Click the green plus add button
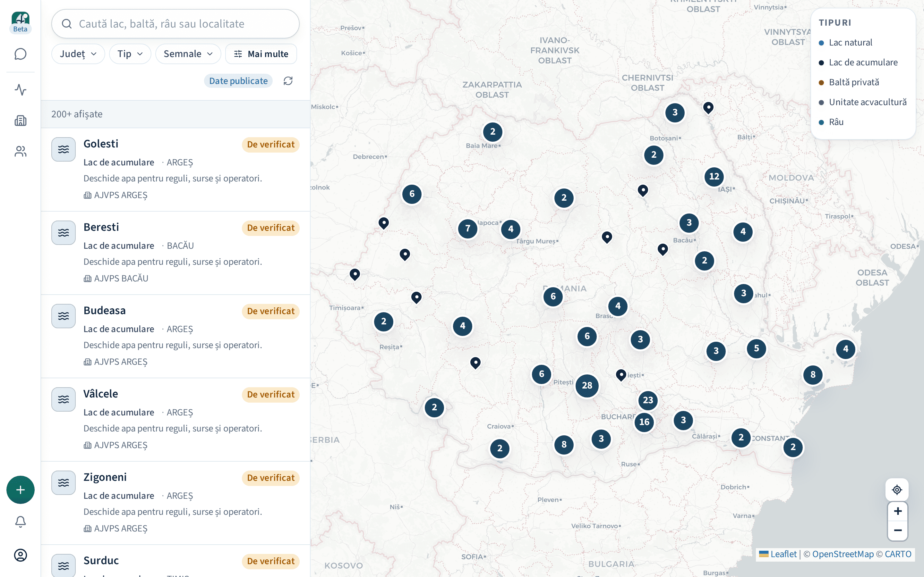The height and width of the screenshot is (577, 924). pyautogui.click(x=20, y=489)
